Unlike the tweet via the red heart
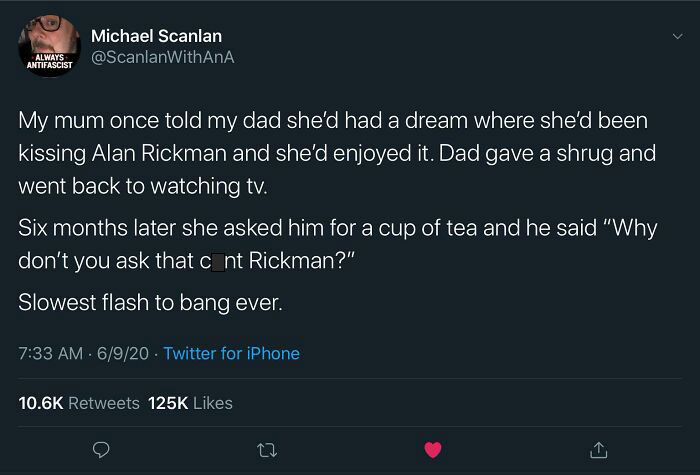This screenshot has height=475, width=700. [x=433, y=450]
